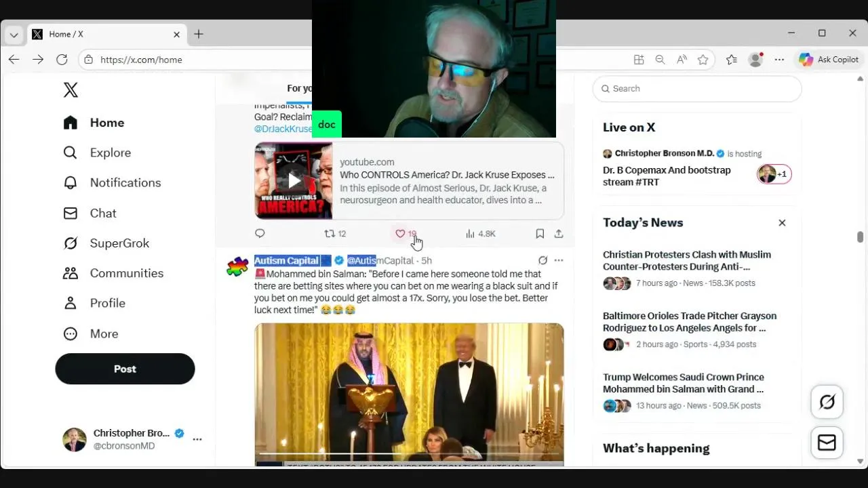View analytics showing 4.8K views

click(480, 233)
